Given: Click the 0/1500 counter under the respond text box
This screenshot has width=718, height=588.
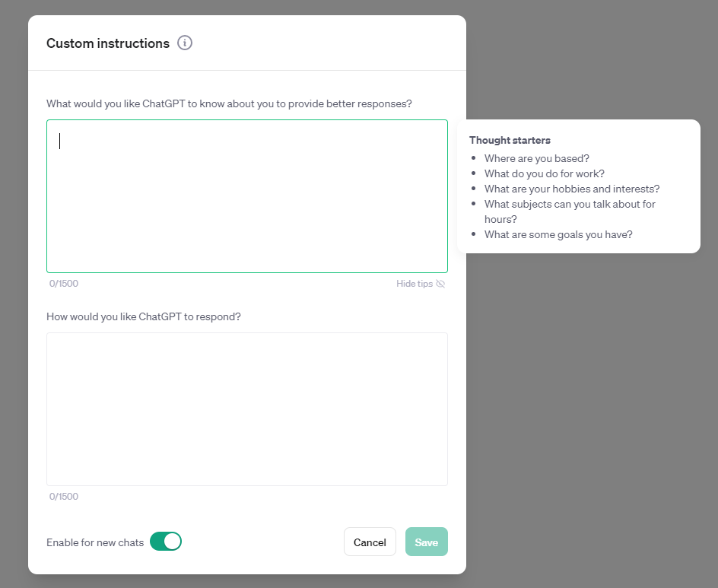Looking at the screenshot, I should [x=64, y=497].
